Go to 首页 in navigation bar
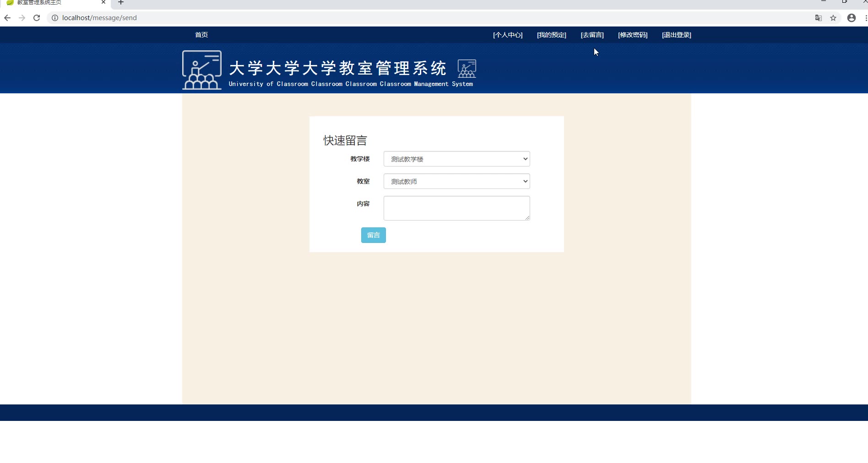Viewport: 868px width, 463px height. tap(201, 35)
